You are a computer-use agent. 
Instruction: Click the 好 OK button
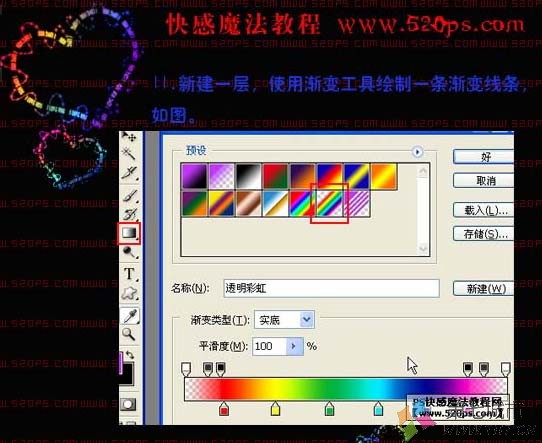[x=484, y=157]
